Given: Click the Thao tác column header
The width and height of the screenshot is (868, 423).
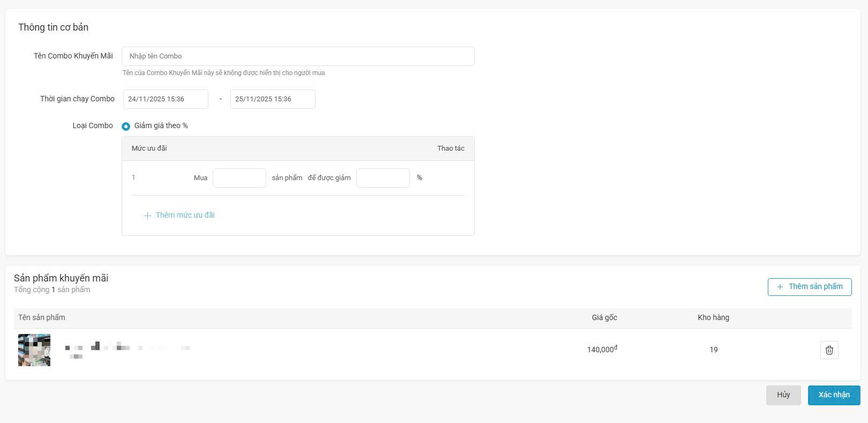Looking at the screenshot, I should pos(451,149).
